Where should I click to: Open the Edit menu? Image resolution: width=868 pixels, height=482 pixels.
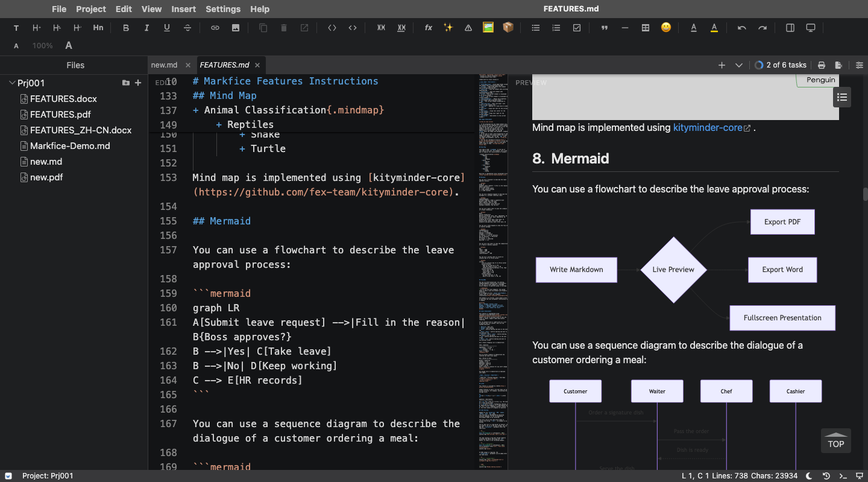click(124, 9)
